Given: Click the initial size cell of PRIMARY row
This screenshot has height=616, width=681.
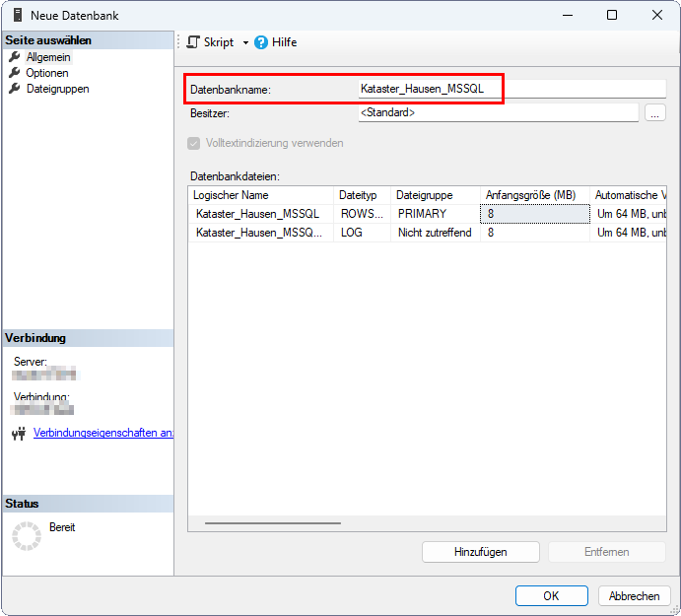Looking at the screenshot, I should [x=535, y=214].
